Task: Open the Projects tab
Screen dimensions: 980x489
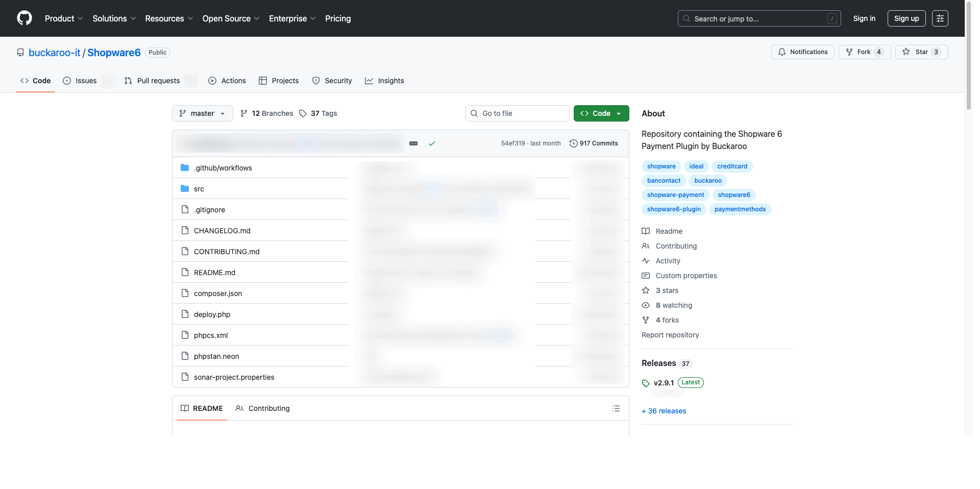Action: point(279,81)
